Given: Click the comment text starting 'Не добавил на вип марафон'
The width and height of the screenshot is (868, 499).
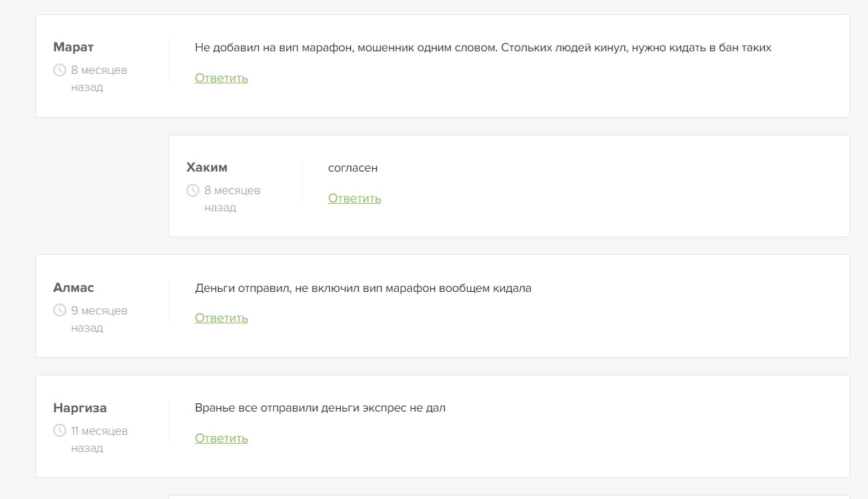Looking at the screenshot, I should click(482, 48).
